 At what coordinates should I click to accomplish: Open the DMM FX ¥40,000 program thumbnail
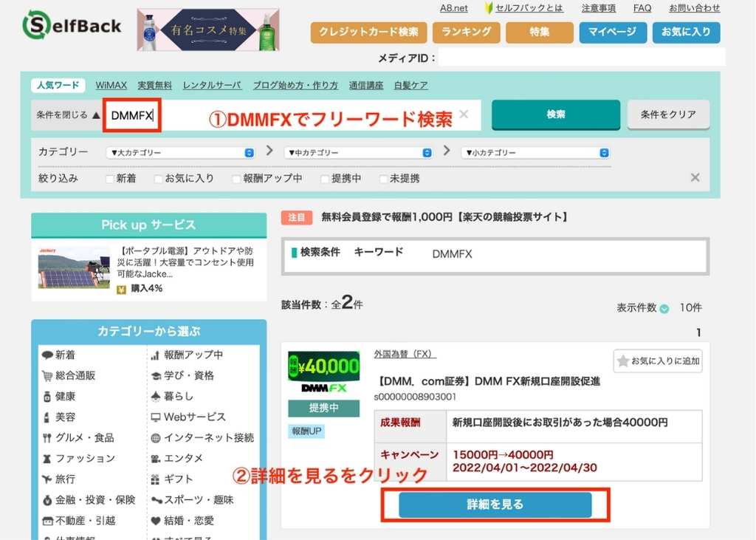[x=323, y=372]
